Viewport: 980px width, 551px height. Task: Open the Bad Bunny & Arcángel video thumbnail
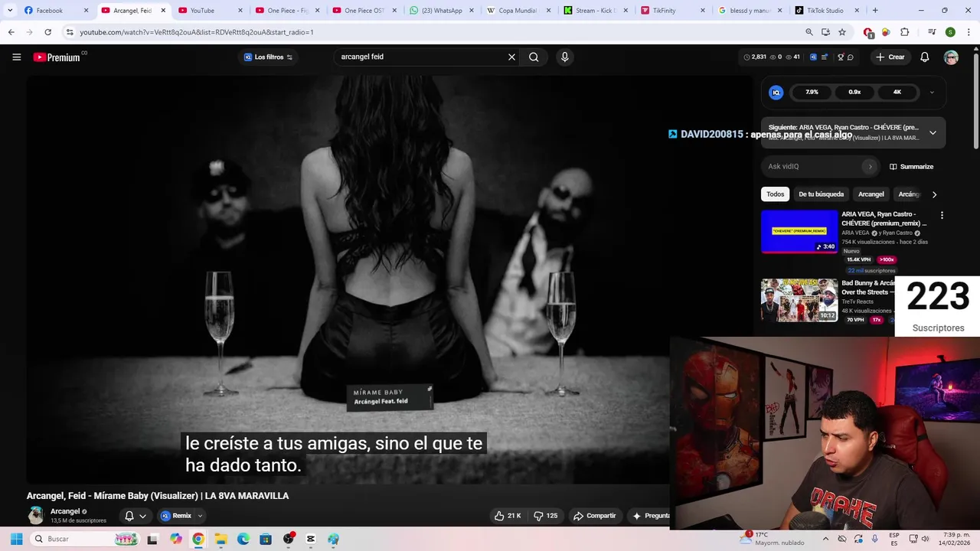coord(799,300)
